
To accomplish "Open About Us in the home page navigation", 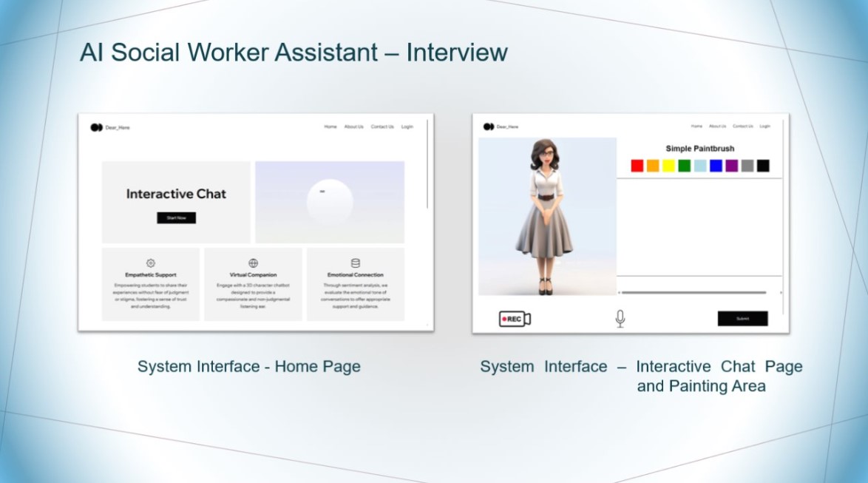I will coord(353,126).
